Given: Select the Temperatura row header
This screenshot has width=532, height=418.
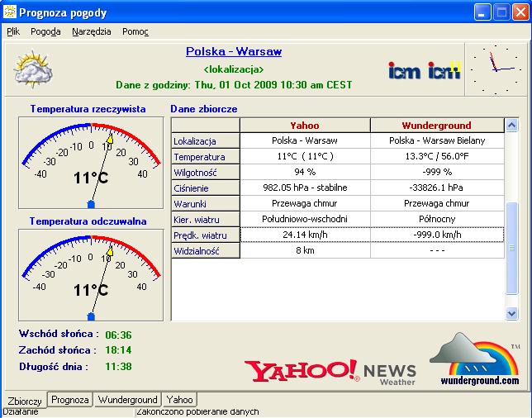Looking at the screenshot, I should (206, 157).
